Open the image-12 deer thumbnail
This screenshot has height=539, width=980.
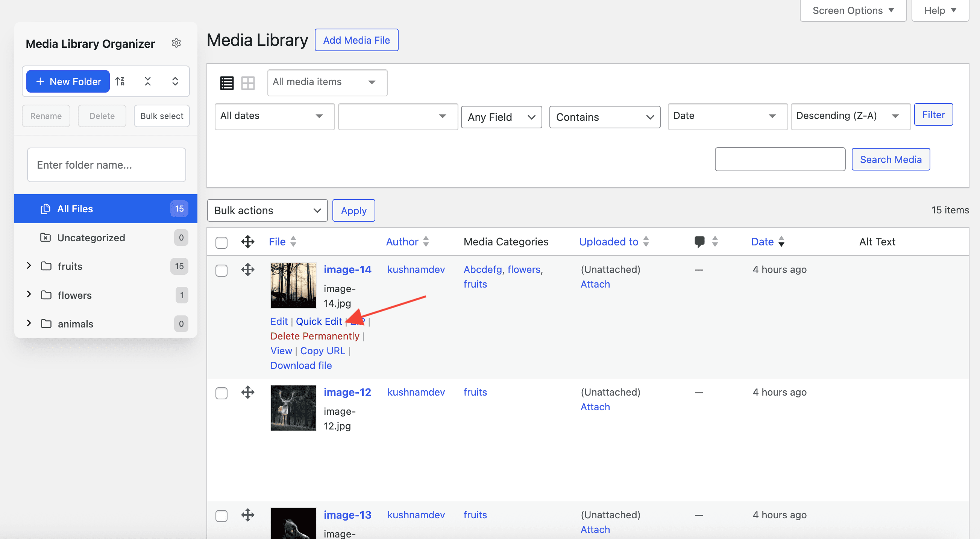pyautogui.click(x=293, y=408)
